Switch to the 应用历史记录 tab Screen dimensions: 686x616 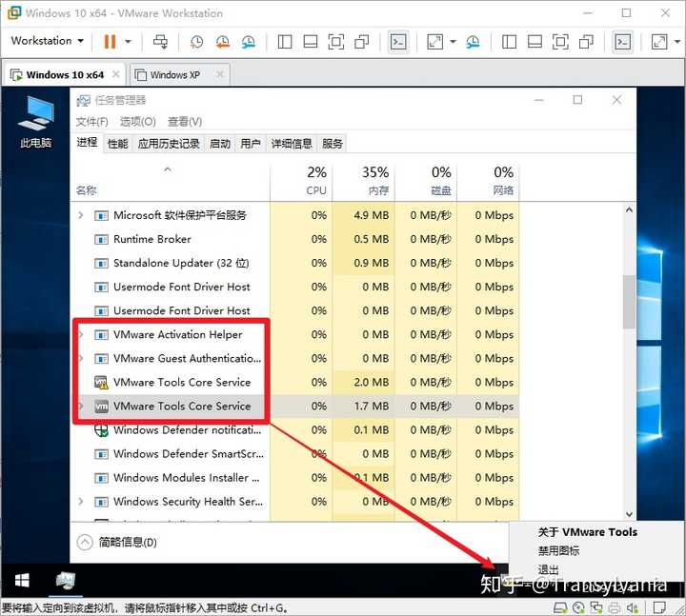coord(169,144)
